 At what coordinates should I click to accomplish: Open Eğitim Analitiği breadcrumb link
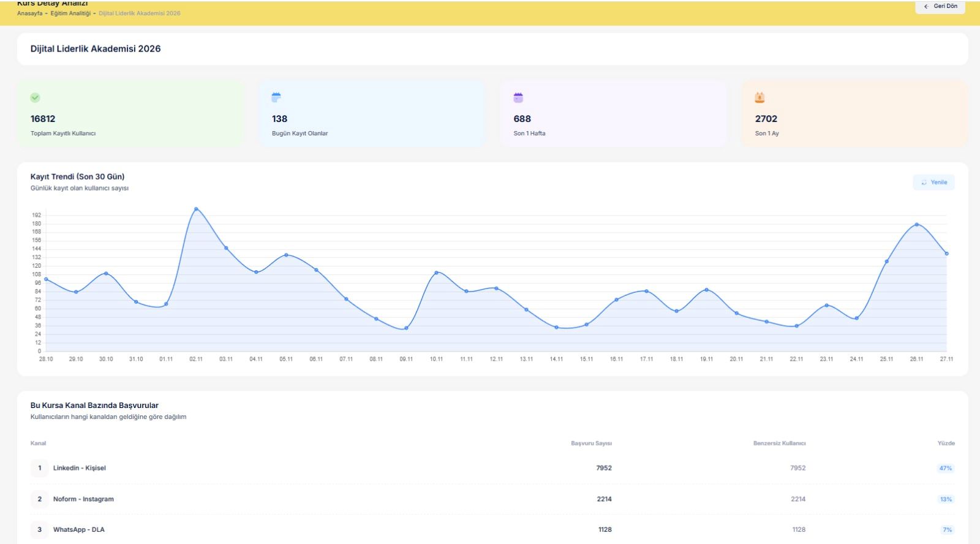pos(70,13)
